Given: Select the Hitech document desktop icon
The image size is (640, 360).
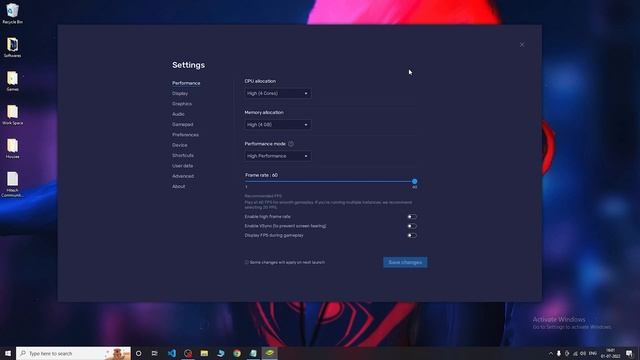Looking at the screenshot, I should [12, 184].
